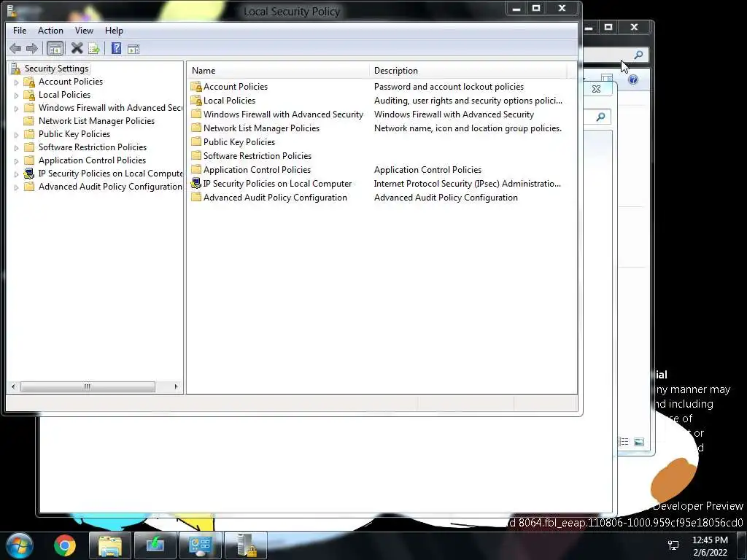The height and width of the screenshot is (560, 747).
Task: Expand IP Security Policies tree node
Action: pos(16,174)
